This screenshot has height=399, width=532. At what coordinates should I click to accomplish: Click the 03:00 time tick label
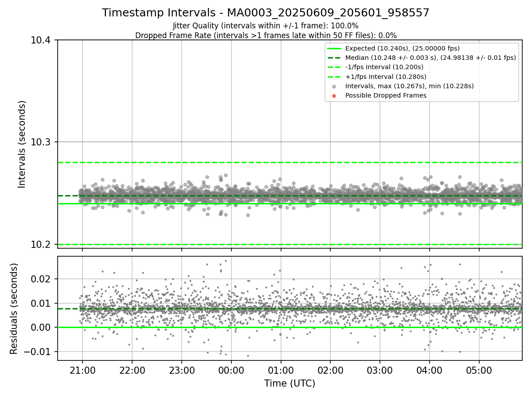pyautogui.click(x=380, y=370)
